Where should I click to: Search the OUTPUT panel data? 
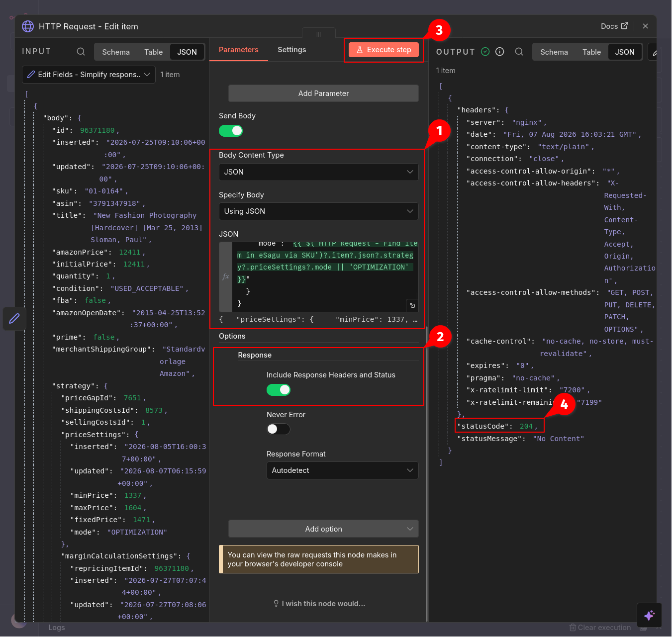point(519,52)
